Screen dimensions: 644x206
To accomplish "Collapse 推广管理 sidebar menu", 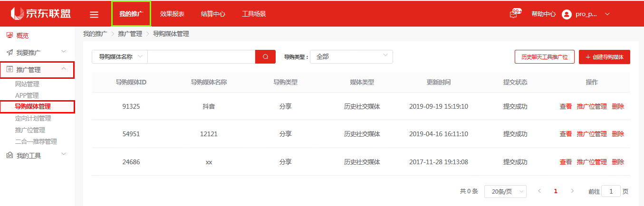I will point(64,69).
